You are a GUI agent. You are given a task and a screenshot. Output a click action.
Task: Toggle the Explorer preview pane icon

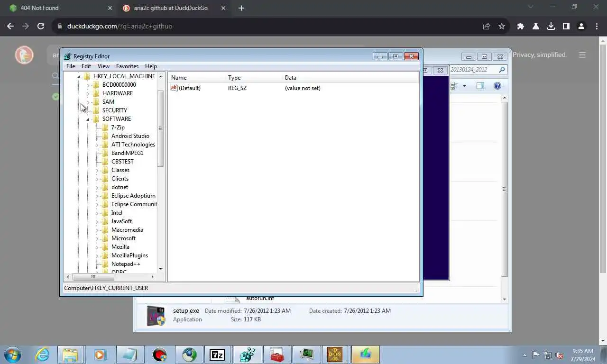(480, 86)
